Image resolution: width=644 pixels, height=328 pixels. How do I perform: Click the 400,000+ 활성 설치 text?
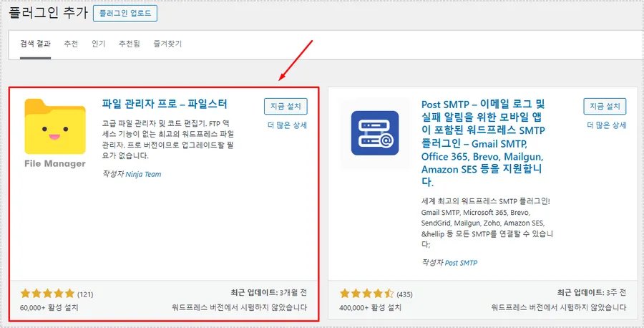point(371,307)
